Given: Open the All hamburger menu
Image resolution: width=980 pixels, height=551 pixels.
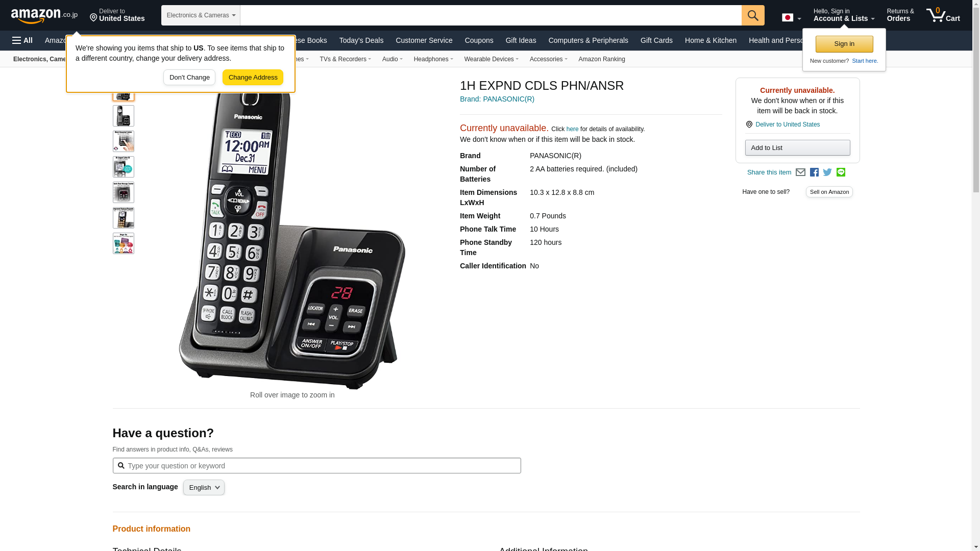Looking at the screenshot, I should click(x=22, y=40).
